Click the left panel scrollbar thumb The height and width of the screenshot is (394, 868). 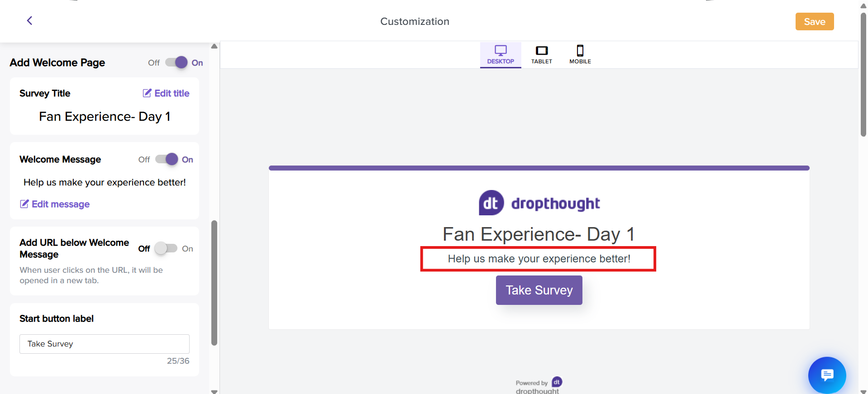(x=214, y=283)
